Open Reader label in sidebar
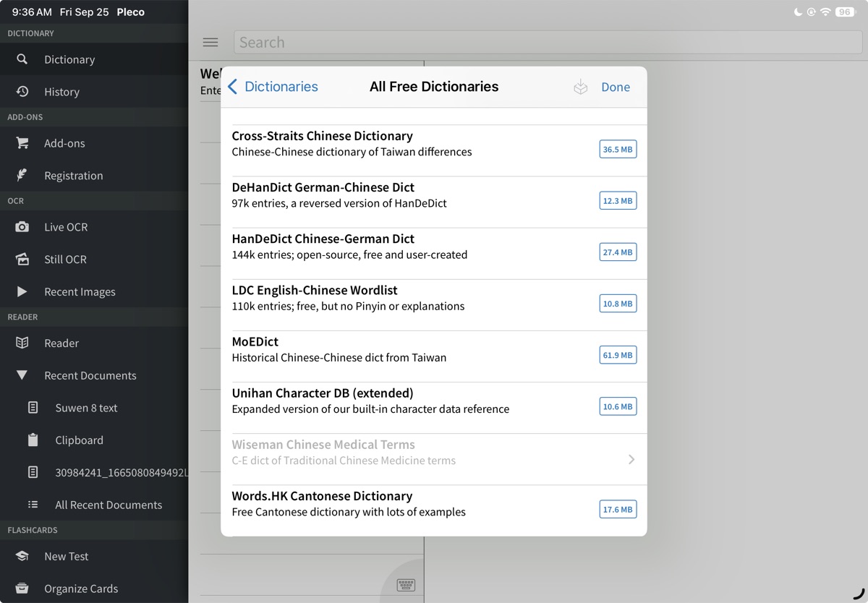 click(x=61, y=343)
